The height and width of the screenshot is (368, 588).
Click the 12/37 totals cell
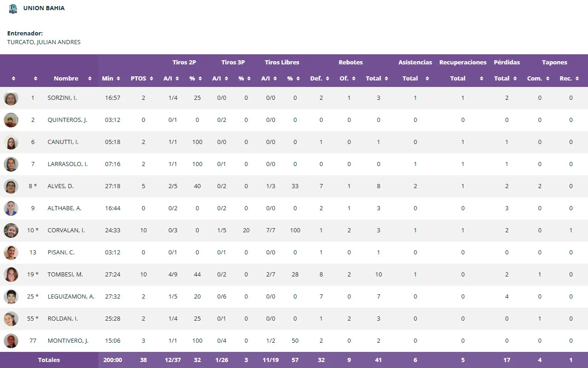173,360
